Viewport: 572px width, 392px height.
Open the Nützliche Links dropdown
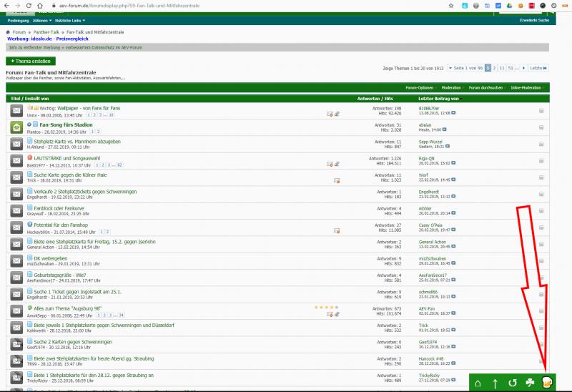point(69,20)
